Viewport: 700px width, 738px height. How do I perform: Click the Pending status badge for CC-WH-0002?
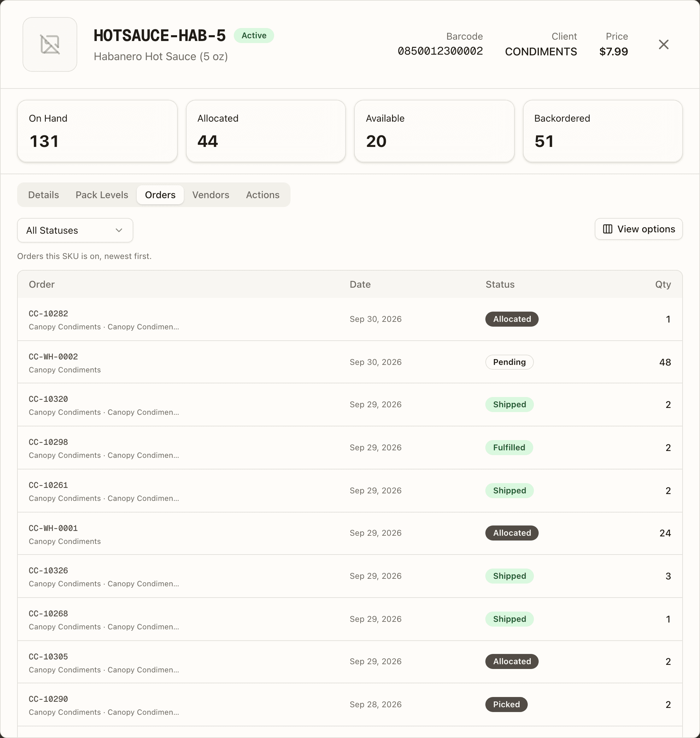[x=509, y=362]
